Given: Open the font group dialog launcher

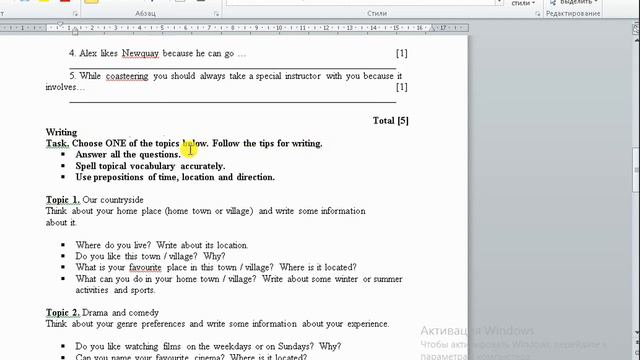Looking at the screenshot, I should coord(75,14).
